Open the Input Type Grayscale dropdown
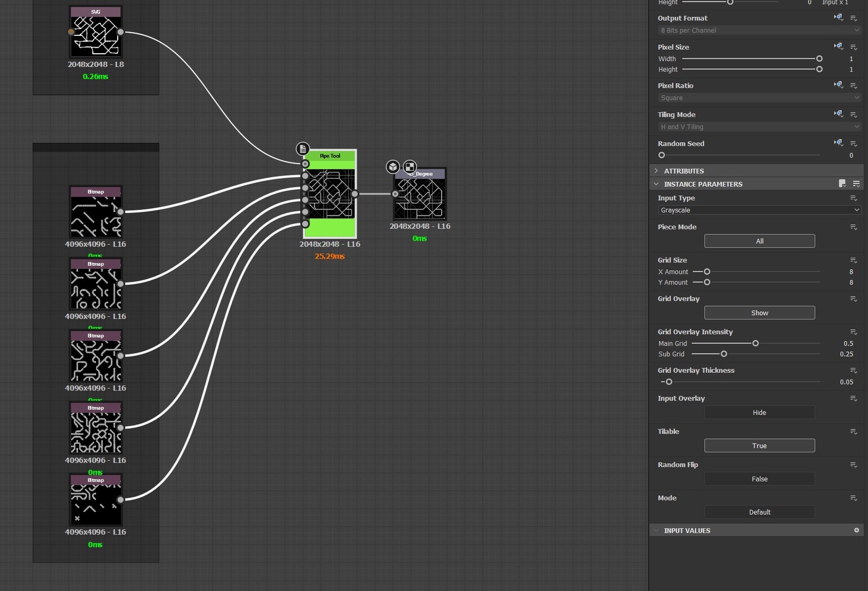 [758, 210]
